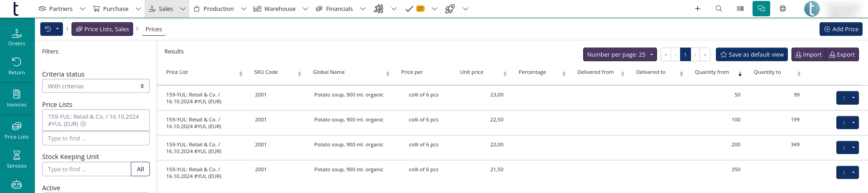Sort results by Quantity from column
The height and width of the screenshot is (193, 868).
pos(740,73)
